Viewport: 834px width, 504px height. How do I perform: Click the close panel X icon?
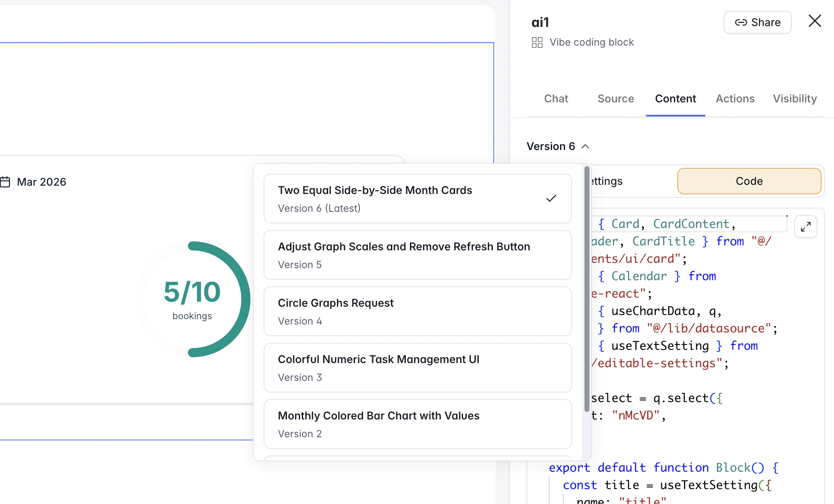pyautogui.click(x=815, y=21)
